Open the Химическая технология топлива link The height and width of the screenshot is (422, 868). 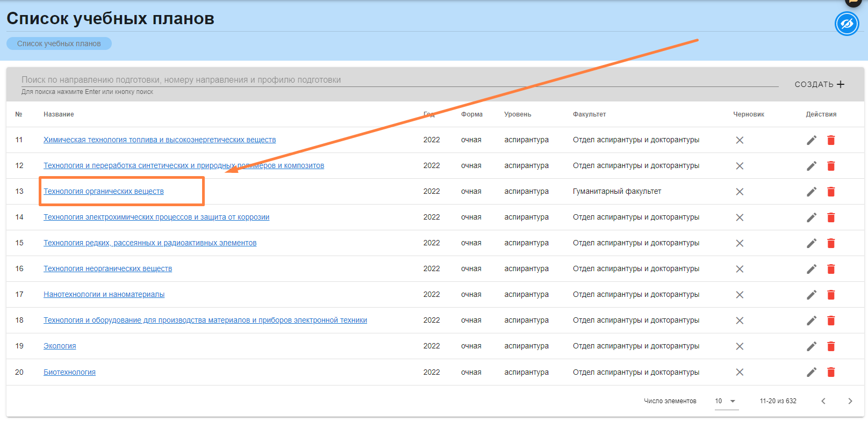(160, 140)
